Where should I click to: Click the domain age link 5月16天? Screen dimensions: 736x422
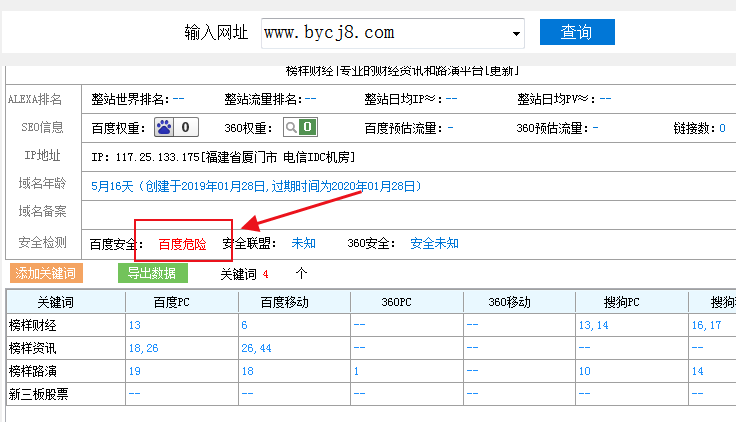(x=256, y=186)
